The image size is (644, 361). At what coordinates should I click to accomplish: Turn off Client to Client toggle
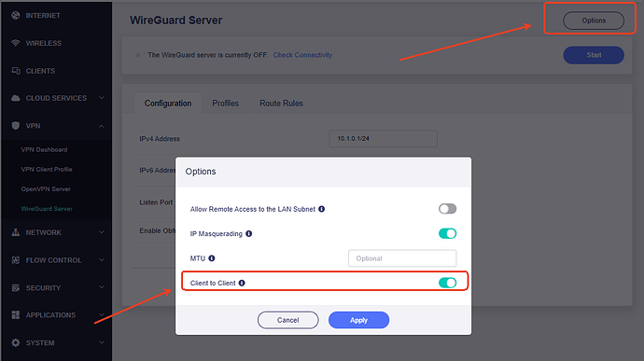tap(447, 283)
